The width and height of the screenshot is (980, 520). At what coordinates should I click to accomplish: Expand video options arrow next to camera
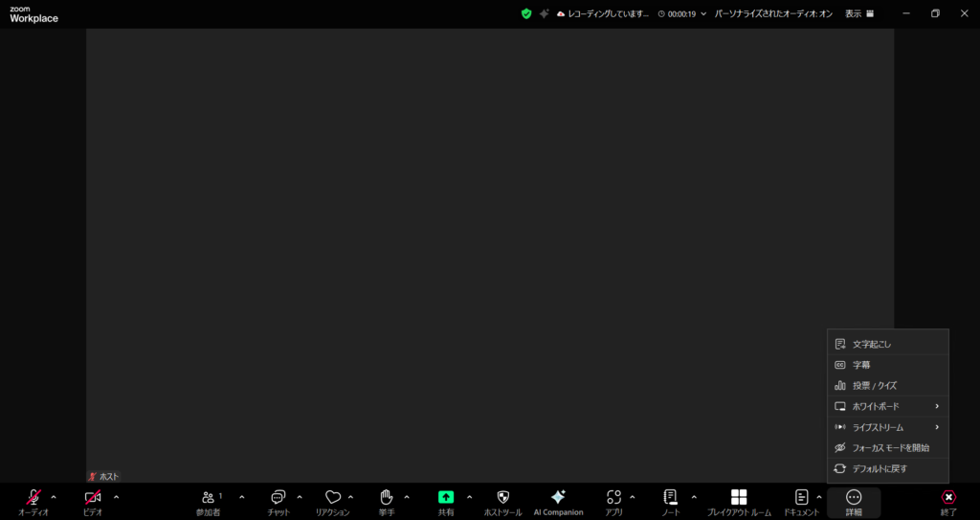[x=117, y=497]
